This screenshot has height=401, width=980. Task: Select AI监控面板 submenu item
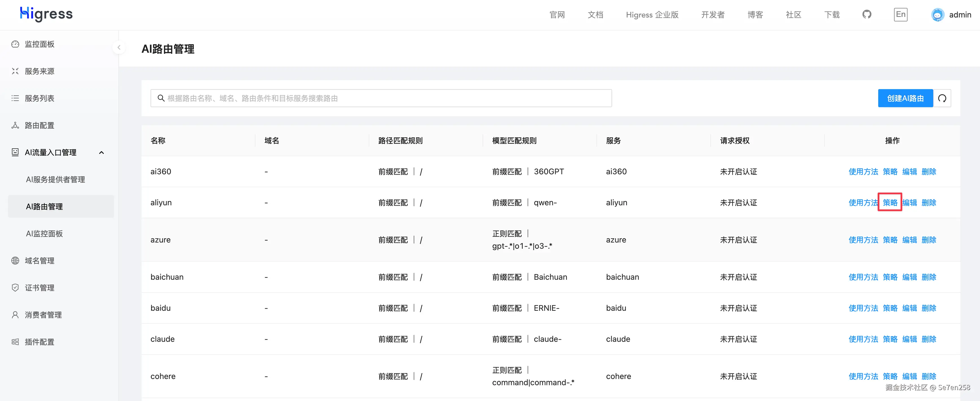(44, 233)
